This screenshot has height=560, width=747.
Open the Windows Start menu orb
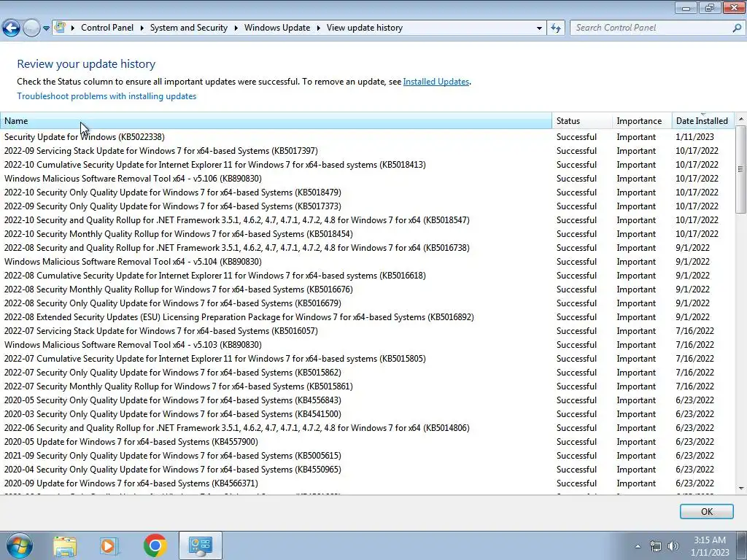(x=20, y=545)
